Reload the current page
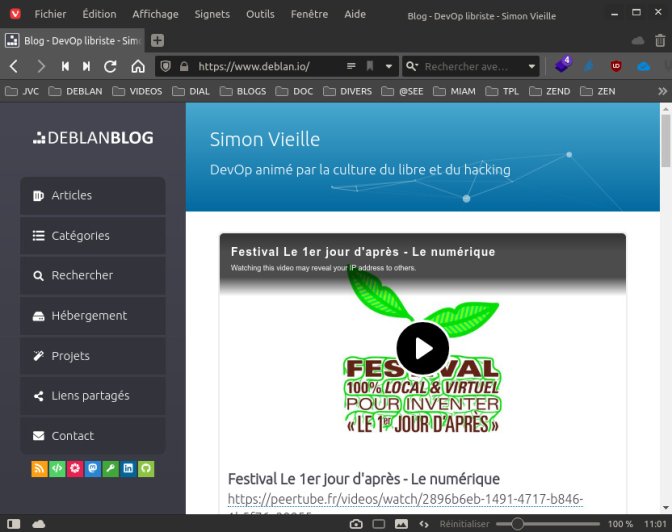This screenshot has height=532, width=672. (111, 66)
